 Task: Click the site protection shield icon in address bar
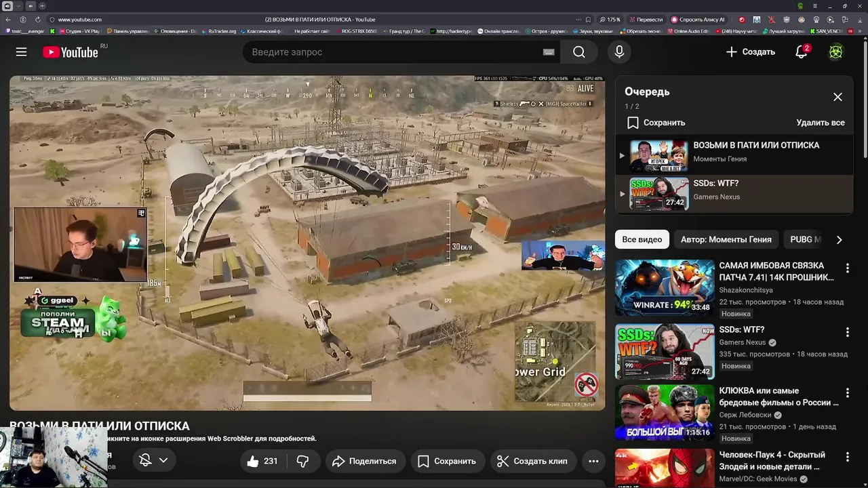click(x=52, y=20)
